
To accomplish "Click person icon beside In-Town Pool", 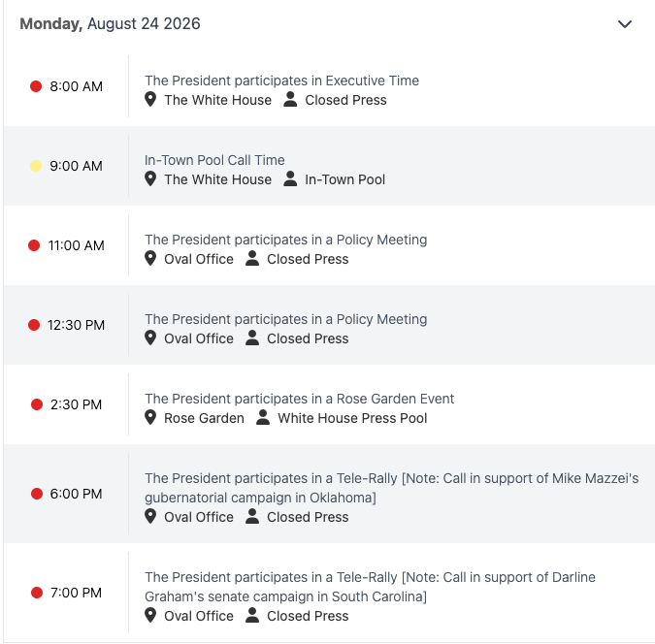I will click(290, 178).
